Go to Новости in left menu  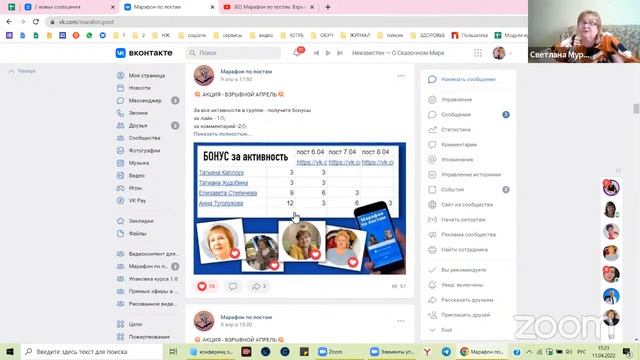click(140, 88)
